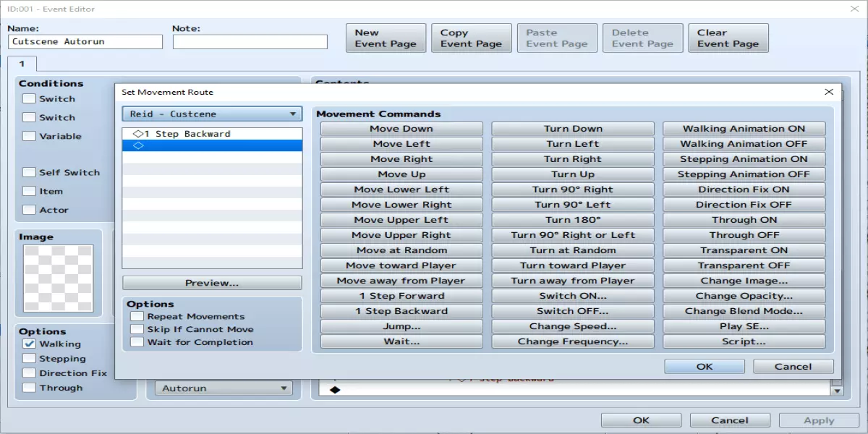Expand the Autorun trigger dropdown

tap(224, 388)
